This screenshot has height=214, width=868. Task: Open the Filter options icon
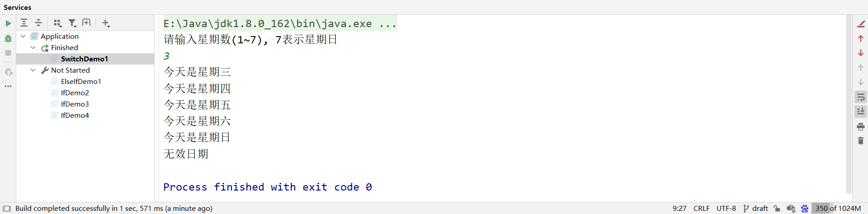tap(72, 23)
